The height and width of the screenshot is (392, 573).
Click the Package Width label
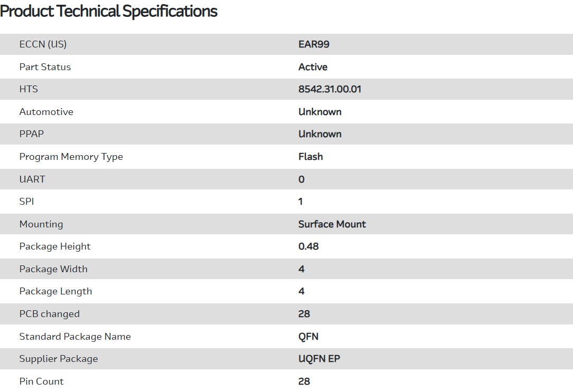pyautogui.click(x=53, y=269)
